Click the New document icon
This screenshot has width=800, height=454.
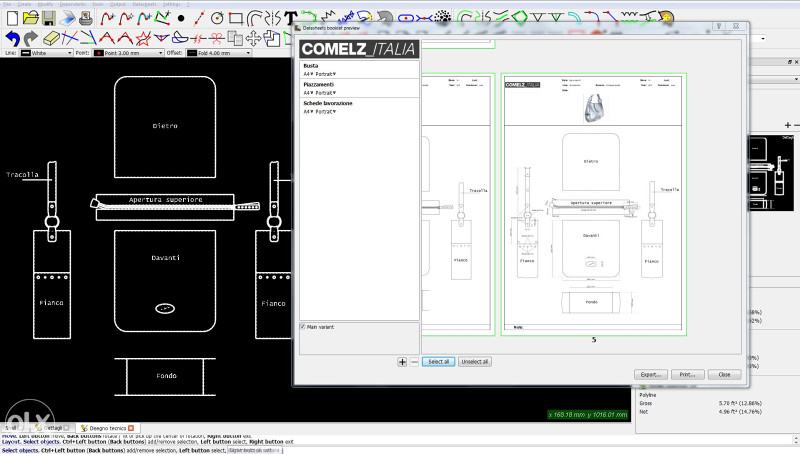point(12,18)
